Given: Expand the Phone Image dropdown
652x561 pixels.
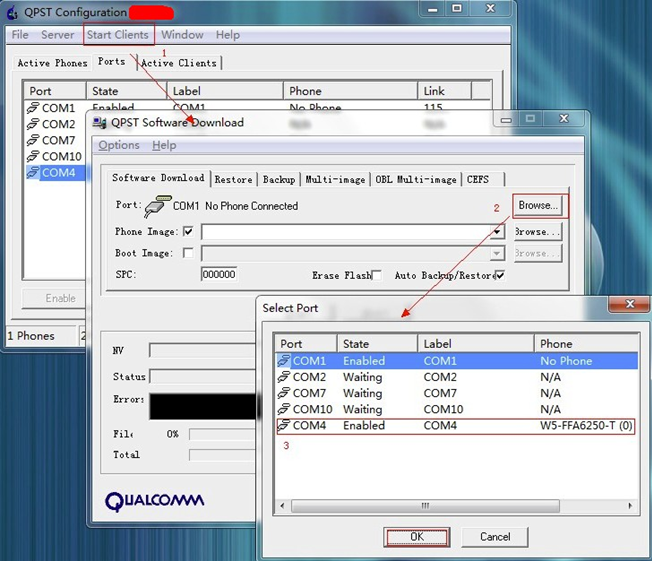Looking at the screenshot, I should point(497,232).
